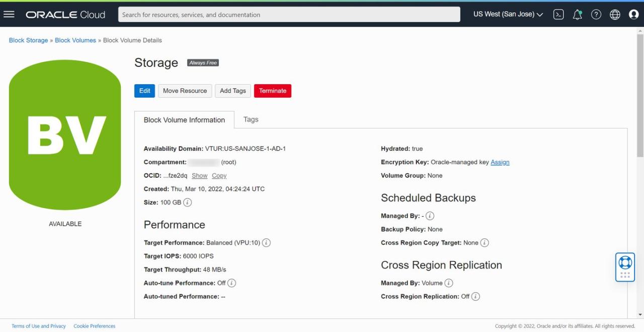Image resolution: width=644 pixels, height=332 pixels.
Task: Click info icon next to Size 100 GB
Action: click(187, 203)
